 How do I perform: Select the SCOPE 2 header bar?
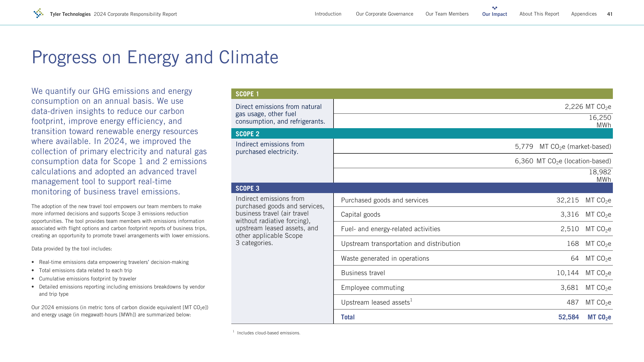422,134
